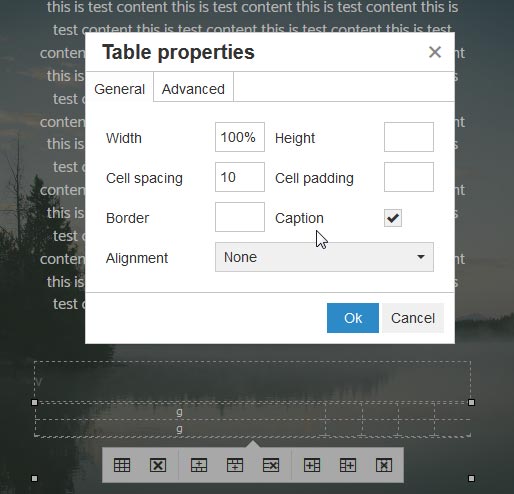The width and height of the screenshot is (514, 494).
Task: Focus the Height input field
Action: coord(409,137)
